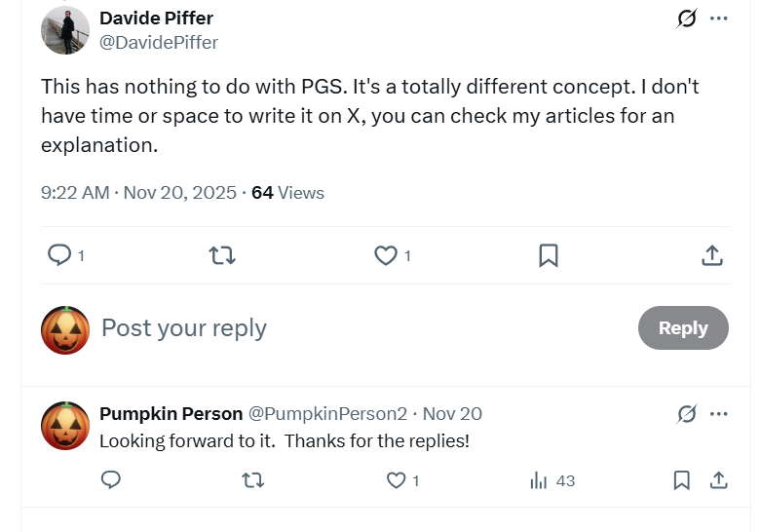The width and height of the screenshot is (761, 532).
Task: Open the @DavidePiffer handle link
Action: 159,42
